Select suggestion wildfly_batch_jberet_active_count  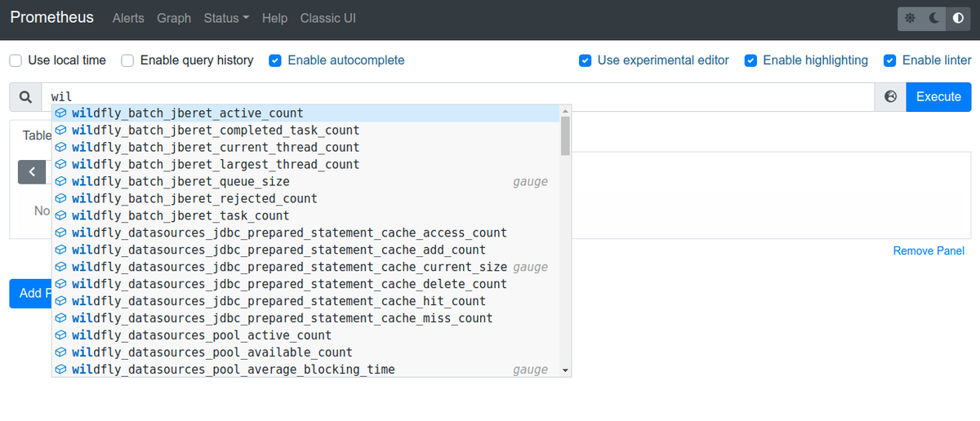305,113
